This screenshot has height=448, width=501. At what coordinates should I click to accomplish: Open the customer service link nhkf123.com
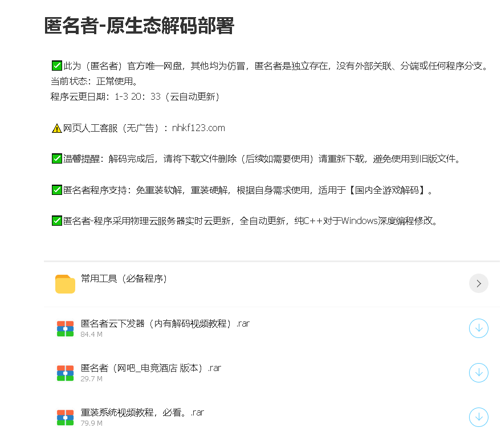click(198, 128)
